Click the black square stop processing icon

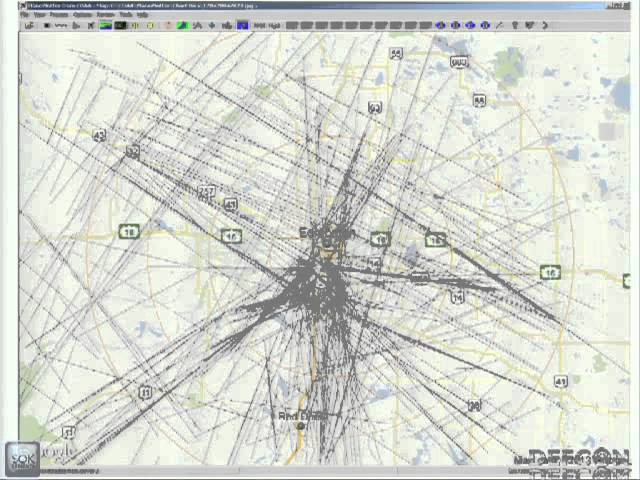pos(47,26)
